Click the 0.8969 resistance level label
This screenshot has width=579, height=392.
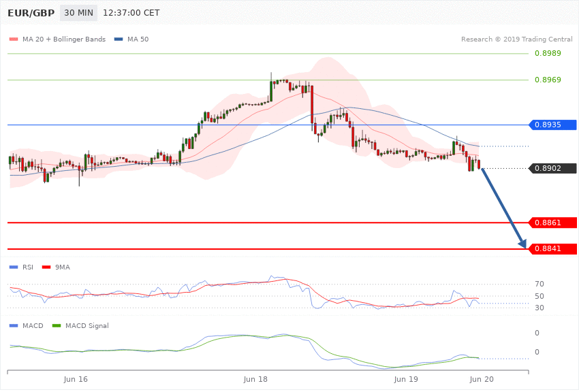pyautogui.click(x=548, y=80)
